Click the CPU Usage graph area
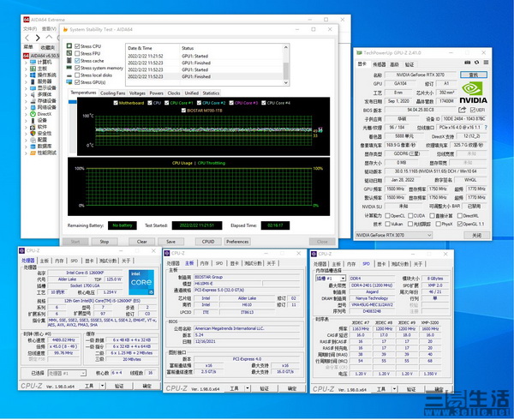Image resolution: width=514 pixels, height=420 pixels. click(x=197, y=189)
